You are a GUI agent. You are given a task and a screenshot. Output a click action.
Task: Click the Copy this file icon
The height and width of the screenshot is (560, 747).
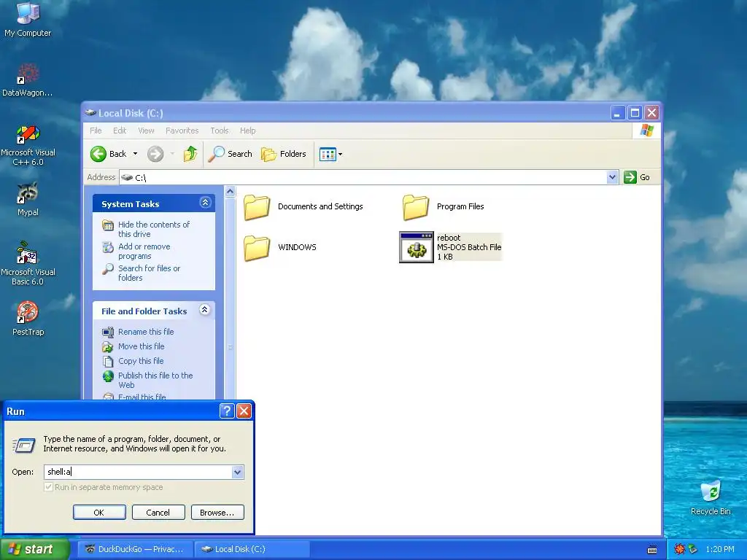(x=108, y=362)
